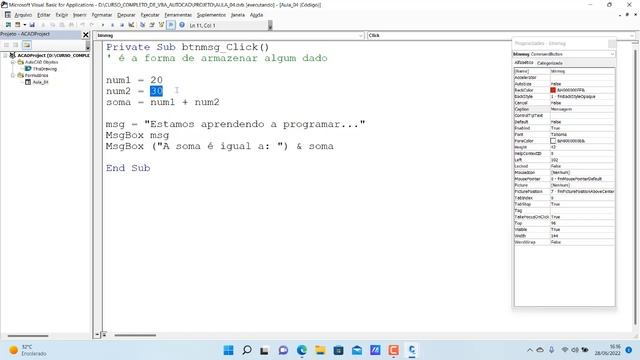Click the View Code icon in Project panel

pos(7,45)
